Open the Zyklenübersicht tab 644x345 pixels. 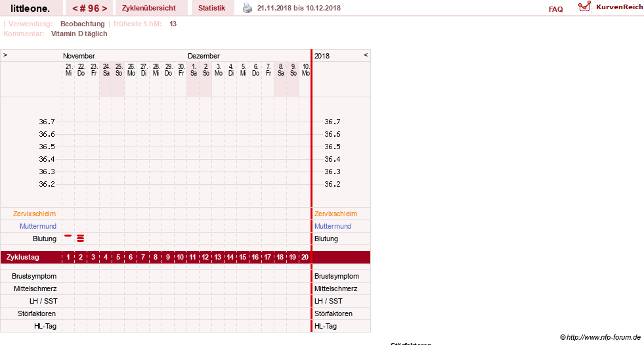click(x=148, y=8)
